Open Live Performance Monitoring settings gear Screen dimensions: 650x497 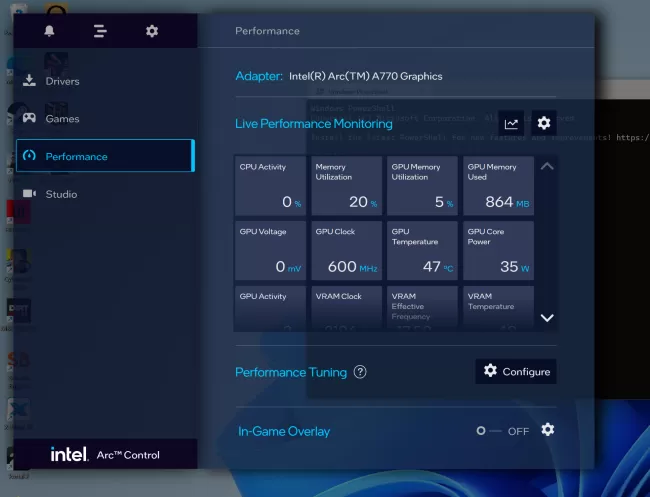544,123
